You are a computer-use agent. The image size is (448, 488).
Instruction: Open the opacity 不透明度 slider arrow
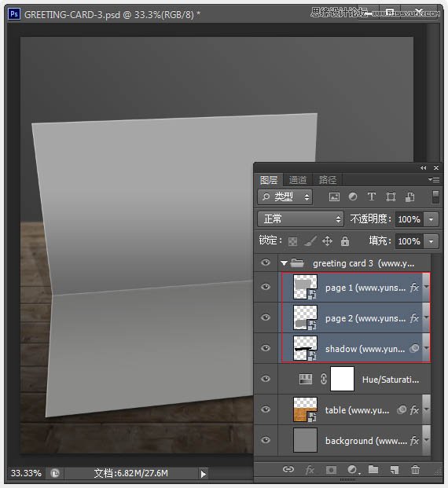click(431, 219)
